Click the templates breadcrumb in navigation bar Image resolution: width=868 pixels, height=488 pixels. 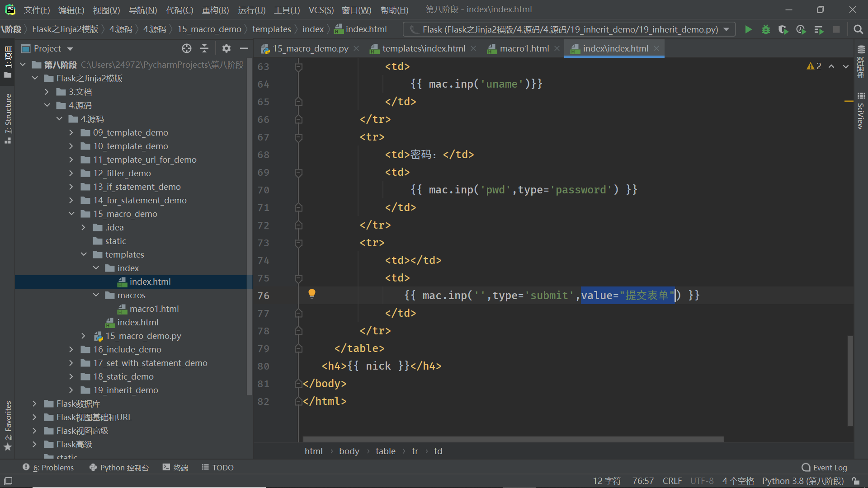[272, 29]
